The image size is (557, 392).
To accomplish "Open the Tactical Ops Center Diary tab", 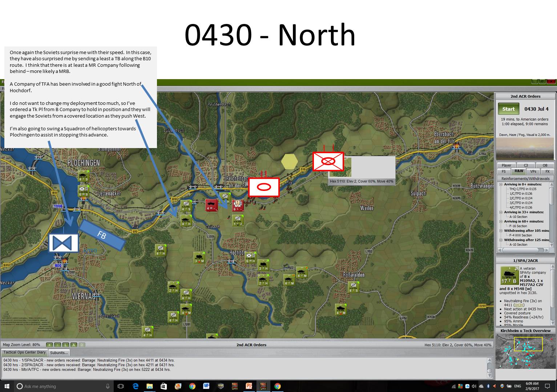I will pyautogui.click(x=25, y=352).
